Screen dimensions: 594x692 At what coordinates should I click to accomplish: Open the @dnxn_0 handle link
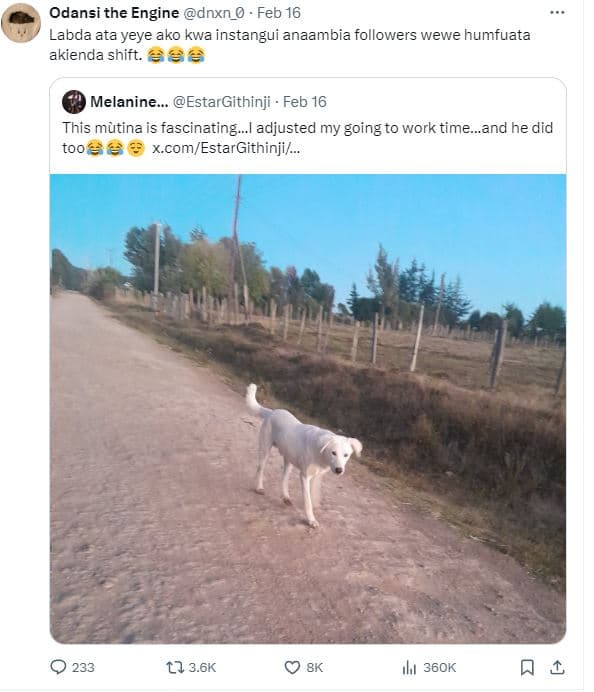[x=213, y=13]
